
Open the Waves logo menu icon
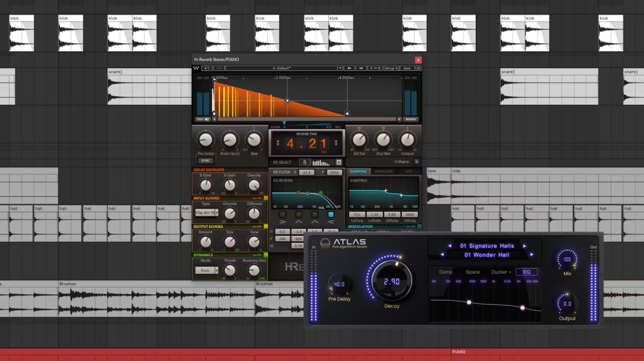(196, 68)
